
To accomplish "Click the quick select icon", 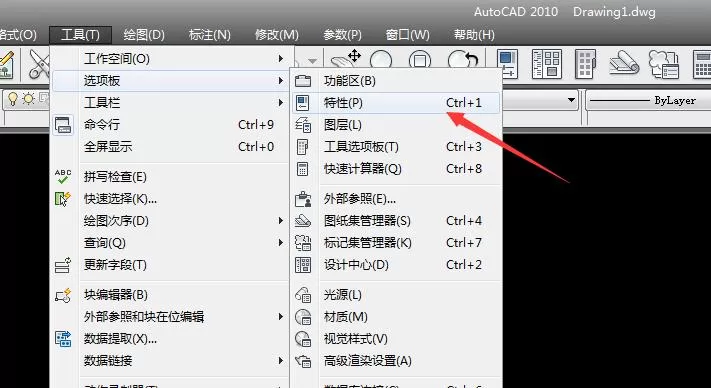I will point(63,199).
